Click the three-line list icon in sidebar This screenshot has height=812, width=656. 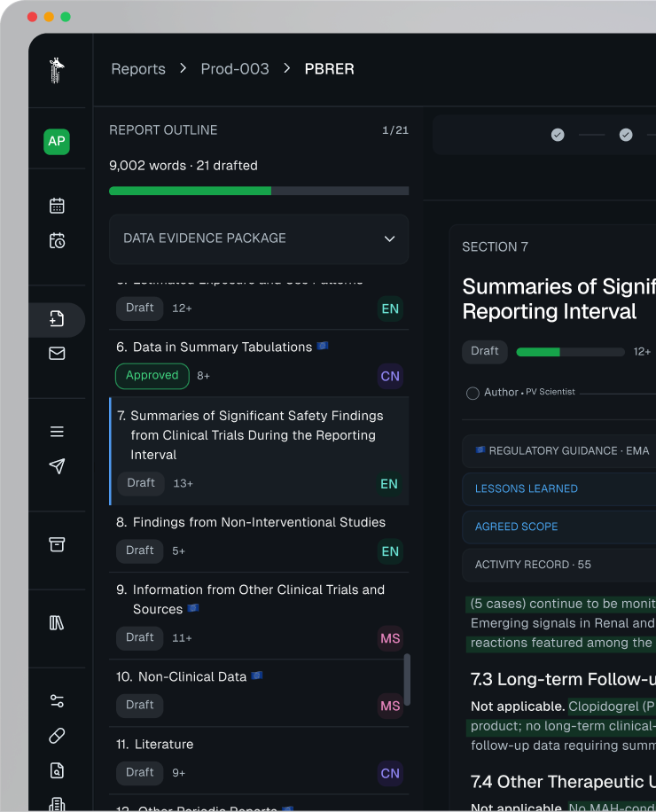[57, 432]
